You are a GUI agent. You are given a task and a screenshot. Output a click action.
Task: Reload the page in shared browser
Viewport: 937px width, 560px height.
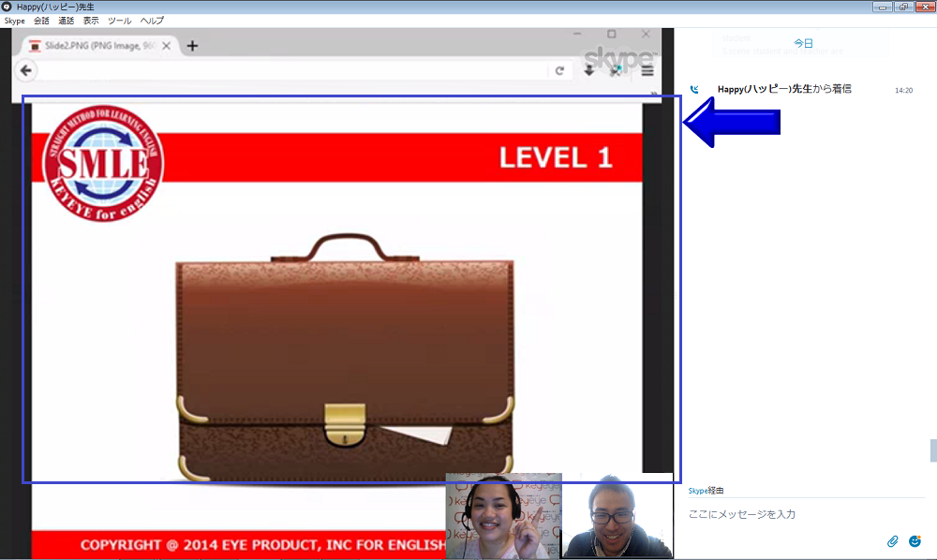(559, 71)
